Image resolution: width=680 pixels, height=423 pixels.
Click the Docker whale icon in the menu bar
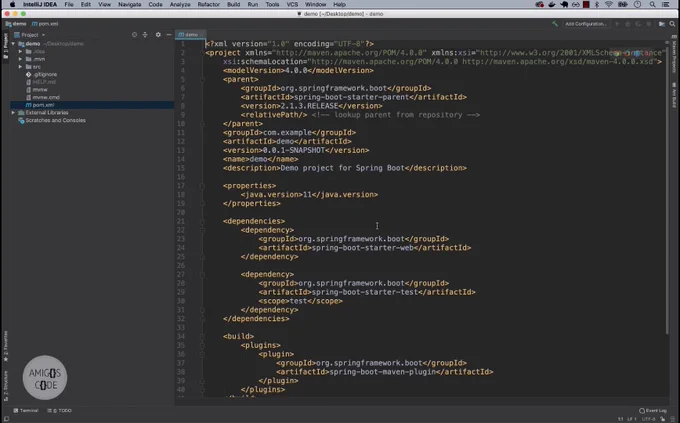[x=552, y=4]
